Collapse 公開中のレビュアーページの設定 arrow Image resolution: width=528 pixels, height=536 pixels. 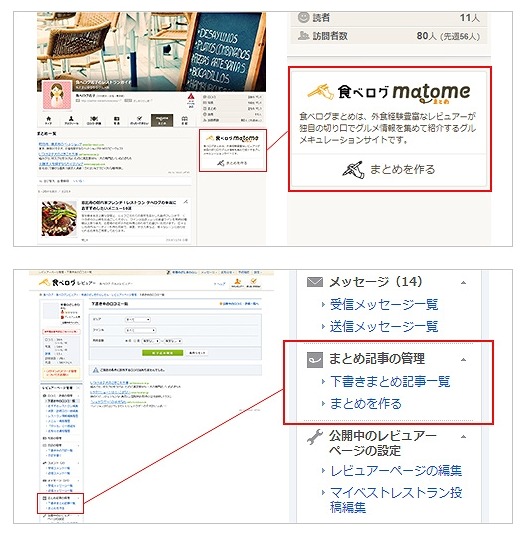(463, 437)
